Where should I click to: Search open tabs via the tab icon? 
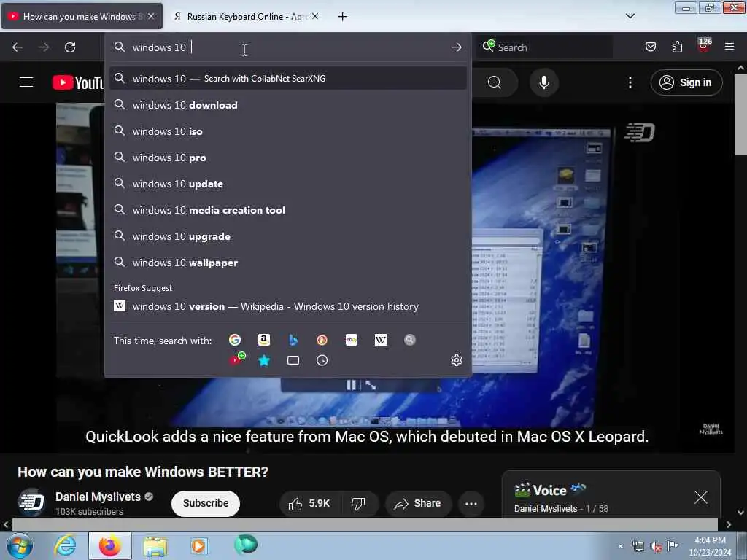point(293,360)
